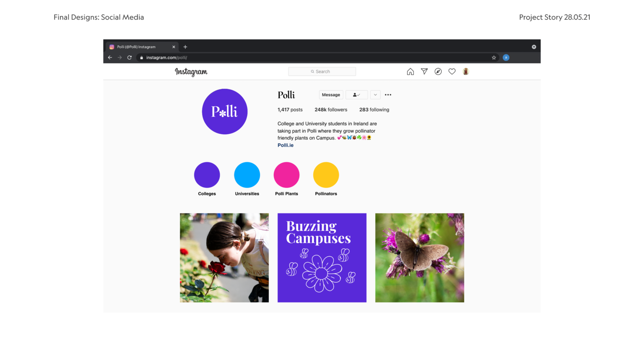Image resolution: width=644 pixels, height=352 pixels.
Task: Open the Buzzing Campuses post
Action: 322,258
